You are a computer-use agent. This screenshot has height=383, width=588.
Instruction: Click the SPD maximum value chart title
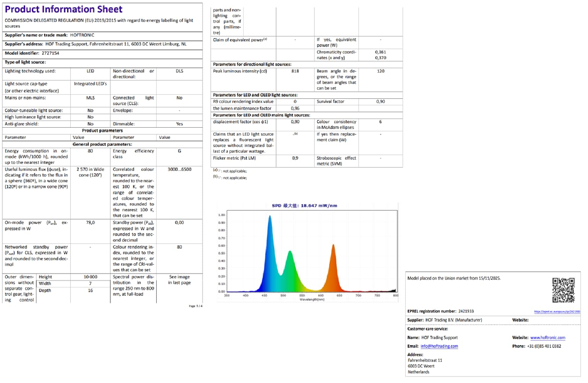304,205
